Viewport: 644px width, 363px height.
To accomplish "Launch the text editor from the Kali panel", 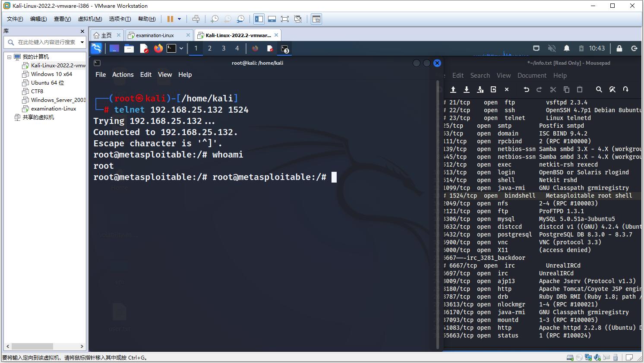I will point(144,48).
